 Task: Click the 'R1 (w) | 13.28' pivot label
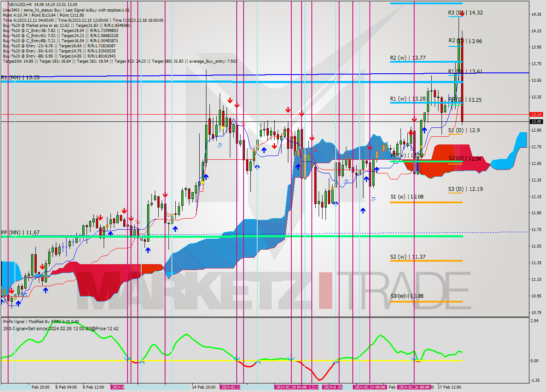[x=408, y=99]
